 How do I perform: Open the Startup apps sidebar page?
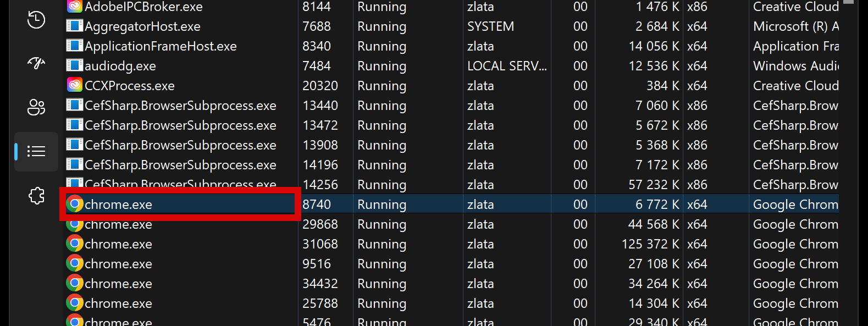coord(36,63)
